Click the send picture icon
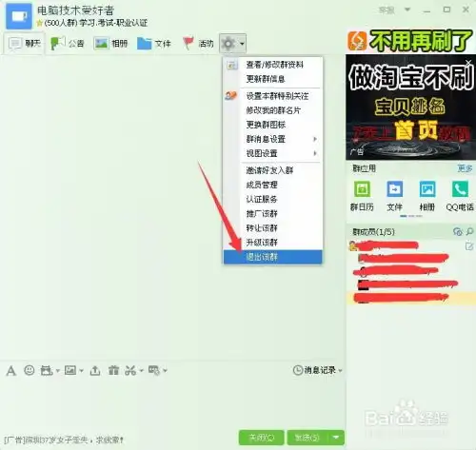Image resolution: width=476 pixels, height=450 pixels. 70,370
